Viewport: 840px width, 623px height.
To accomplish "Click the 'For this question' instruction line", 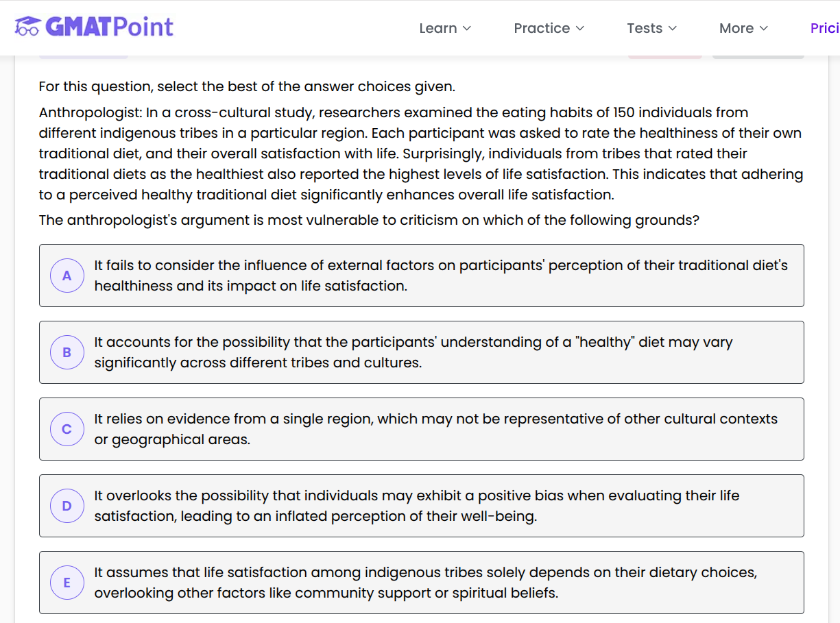I will tap(247, 87).
